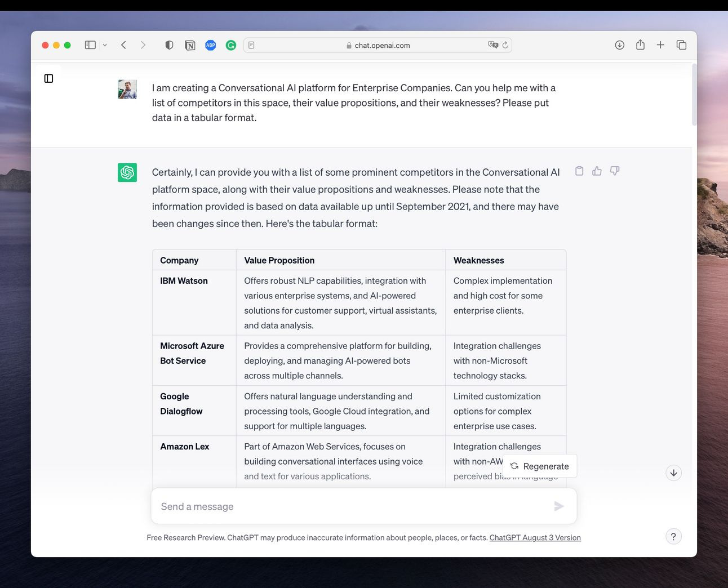728x588 pixels.
Task: Open the sidebar options dropdown chevron
Action: tap(105, 45)
